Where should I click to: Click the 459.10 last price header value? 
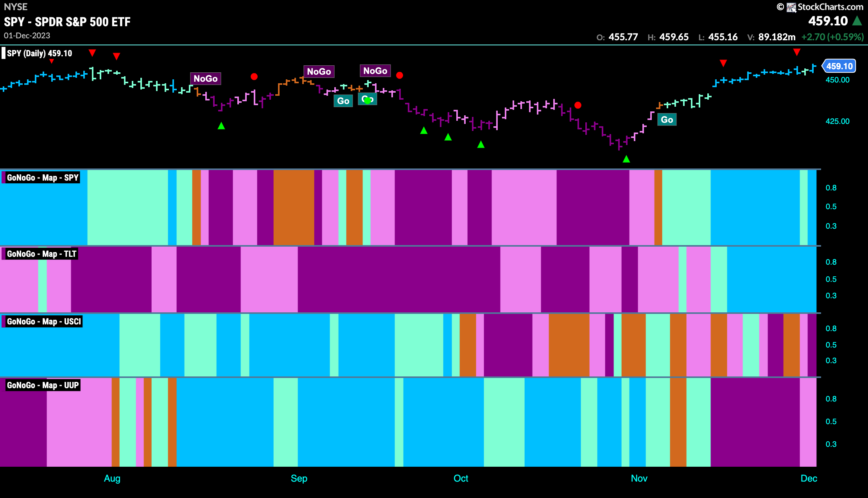tap(828, 21)
